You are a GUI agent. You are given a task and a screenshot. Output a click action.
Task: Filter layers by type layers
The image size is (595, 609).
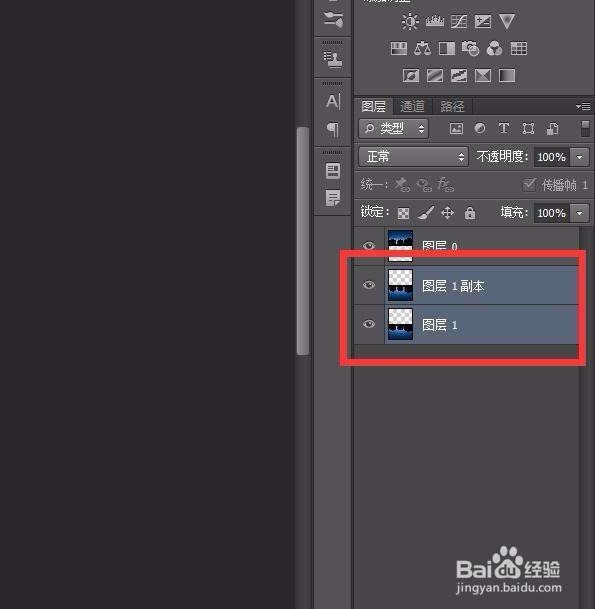(x=504, y=128)
